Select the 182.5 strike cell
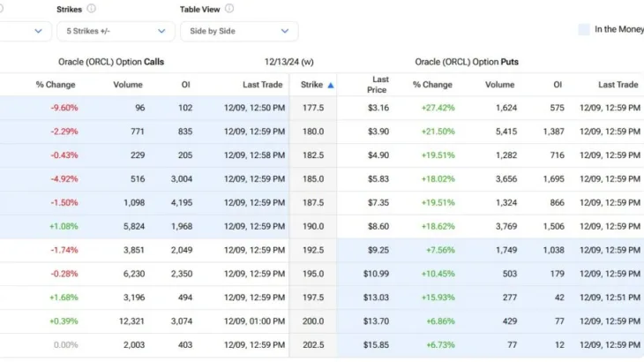The height and width of the screenshot is (362, 644). (x=313, y=155)
